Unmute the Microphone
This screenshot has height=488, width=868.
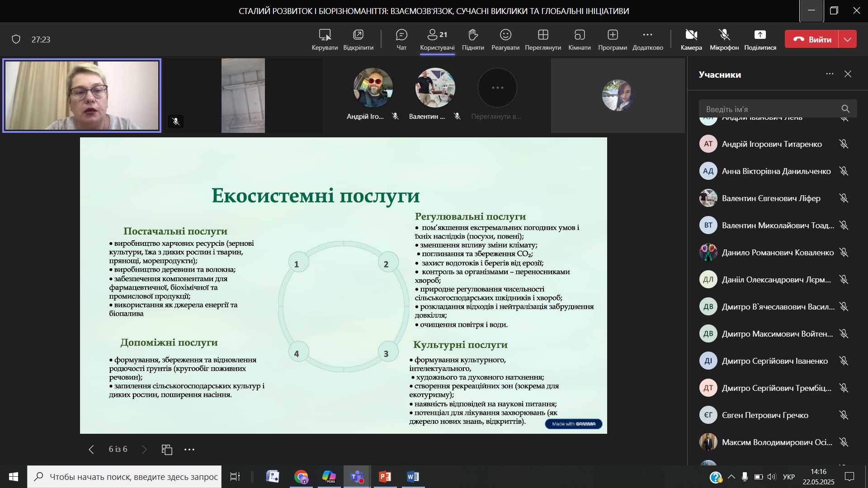pyautogui.click(x=724, y=35)
